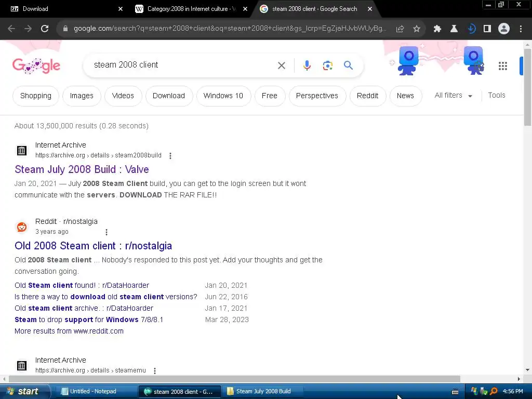Click the taskbar clock showing 4:56 PM
Viewport: 532px width, 399px height.
pyautogui.click(x=513, y=392)
